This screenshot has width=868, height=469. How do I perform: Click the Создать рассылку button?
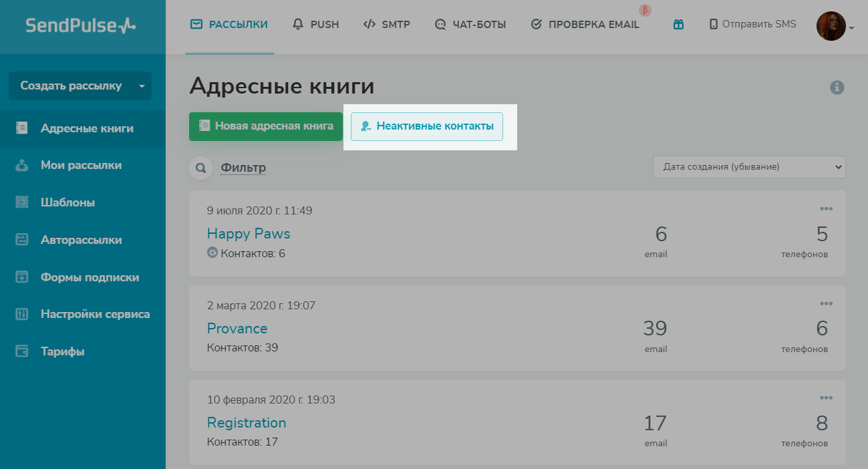pyautogui.click(x=71, y=86)
